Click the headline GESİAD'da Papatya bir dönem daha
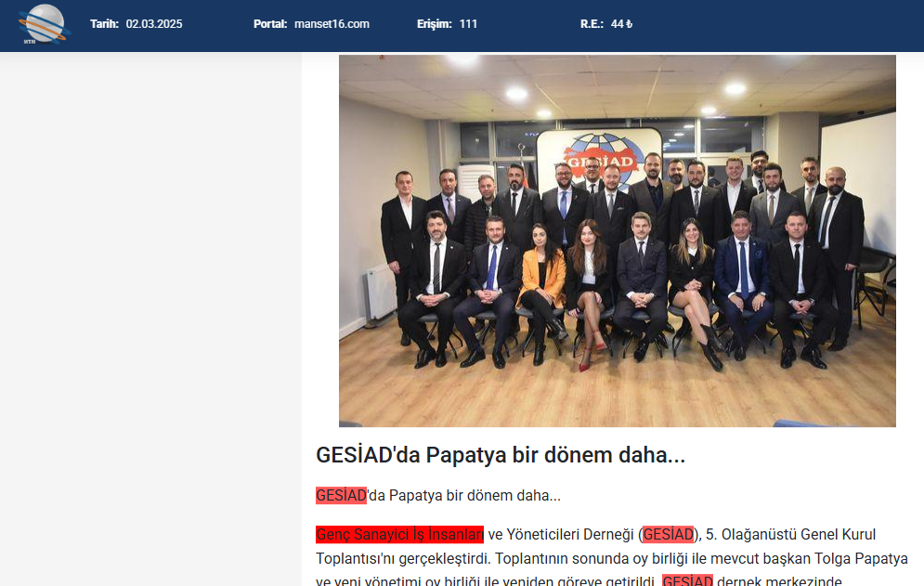This screenshot has width=924, height=586. (501, 455)
